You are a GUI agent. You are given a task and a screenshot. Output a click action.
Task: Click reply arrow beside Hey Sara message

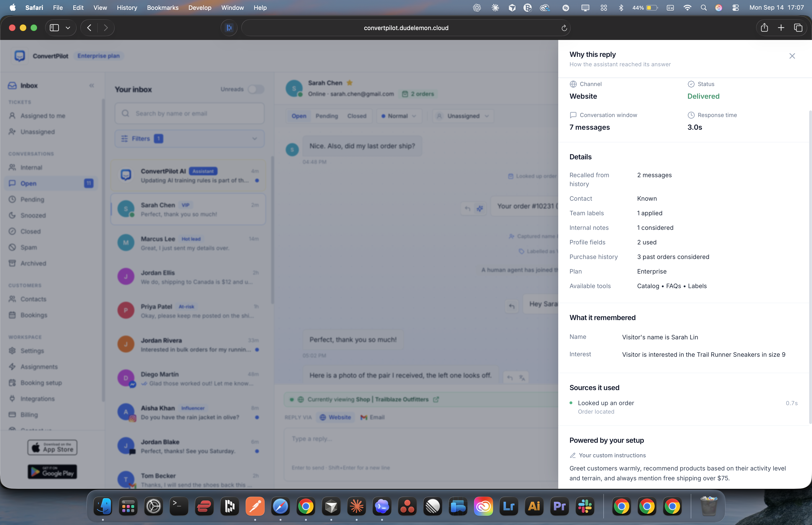[511, 306]
